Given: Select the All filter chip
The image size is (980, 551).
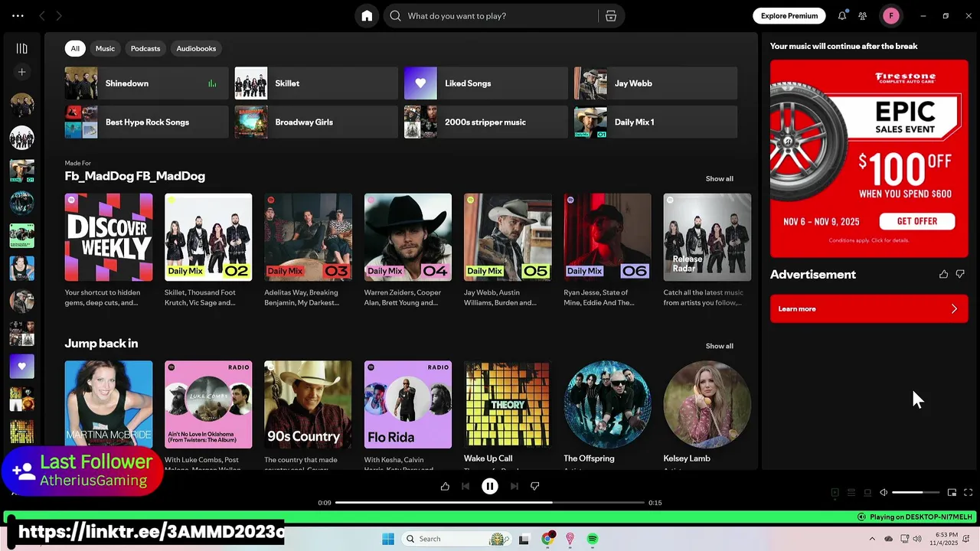Looking at the screenshot, I should [75, 48].
